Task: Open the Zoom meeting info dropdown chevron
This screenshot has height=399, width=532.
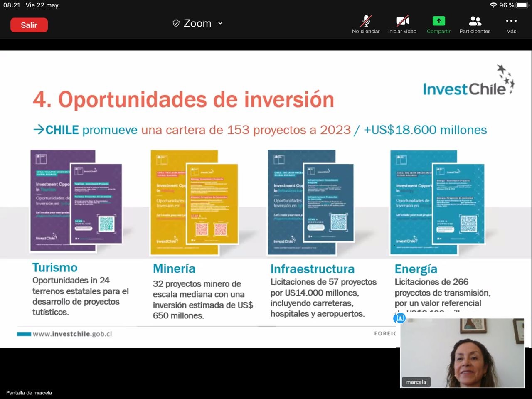Action: (x=220, y=23)
